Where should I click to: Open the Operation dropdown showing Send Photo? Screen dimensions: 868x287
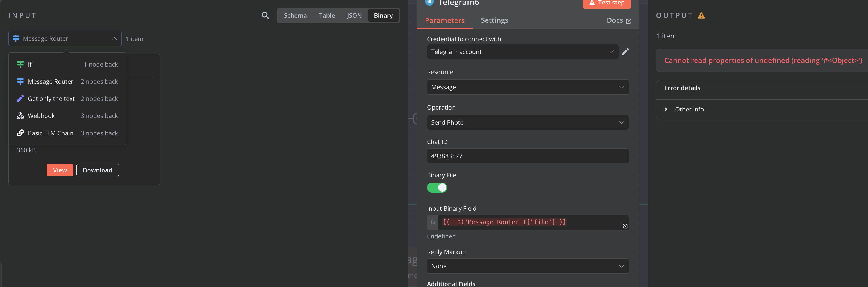click(x=528, y=123)
